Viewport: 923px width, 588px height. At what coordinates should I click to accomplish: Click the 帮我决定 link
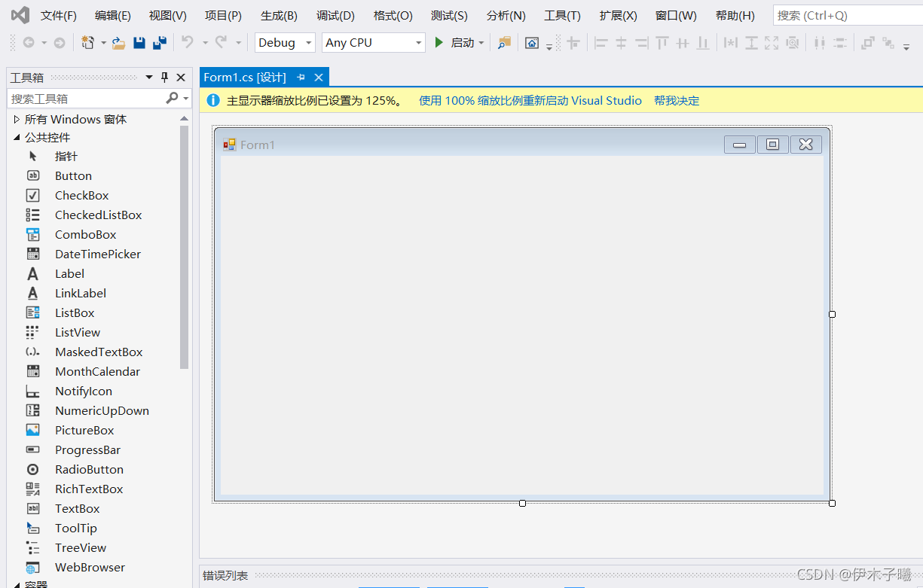(x=677, y=100)
